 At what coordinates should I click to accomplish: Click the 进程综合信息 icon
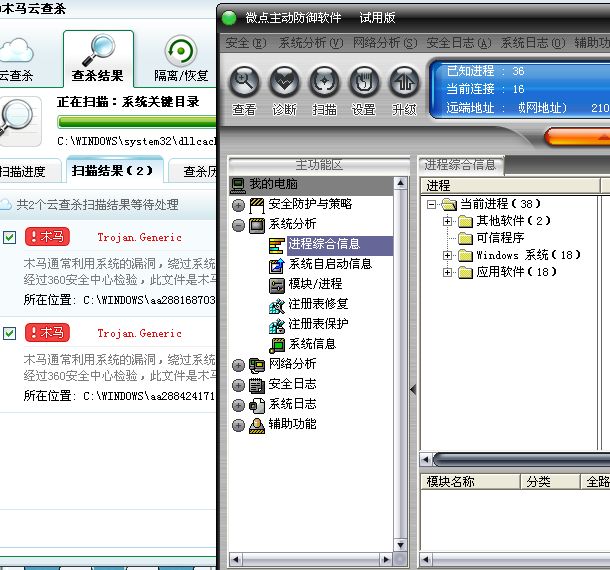tap(277, 246)
